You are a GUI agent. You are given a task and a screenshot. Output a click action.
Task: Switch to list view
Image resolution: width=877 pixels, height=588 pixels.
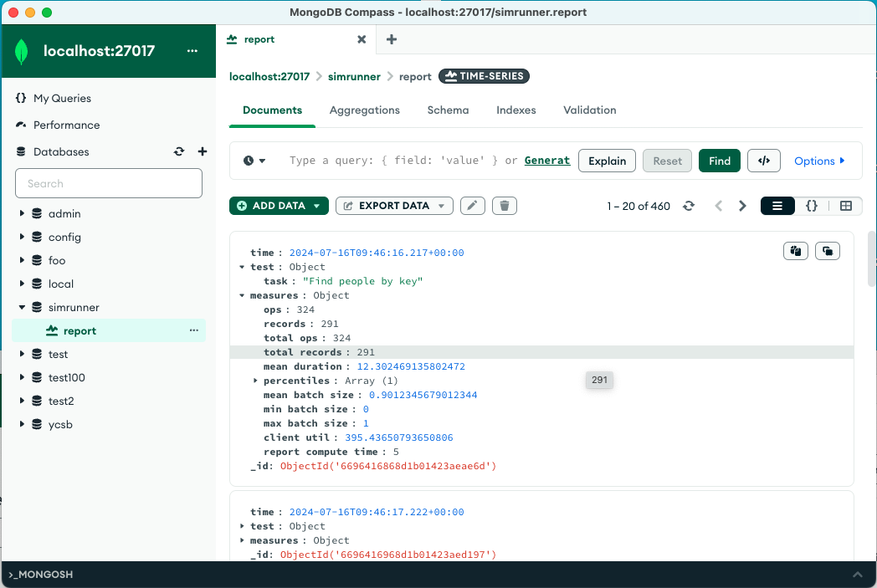777,206
